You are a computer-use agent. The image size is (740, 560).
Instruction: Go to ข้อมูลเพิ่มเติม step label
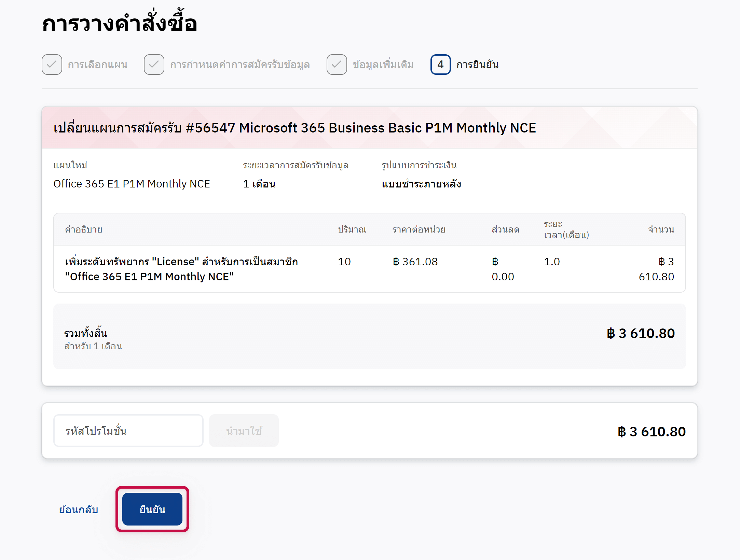point(383,65)
